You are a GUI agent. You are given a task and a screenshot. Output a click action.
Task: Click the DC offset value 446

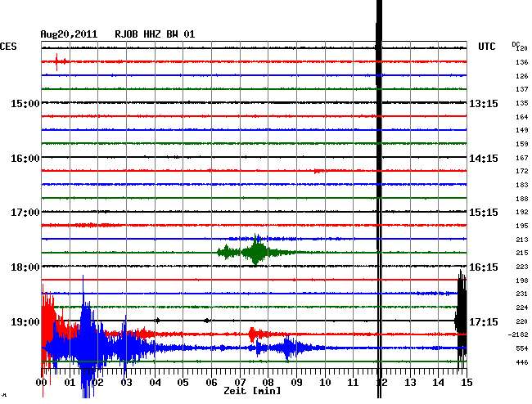[522, 362]
